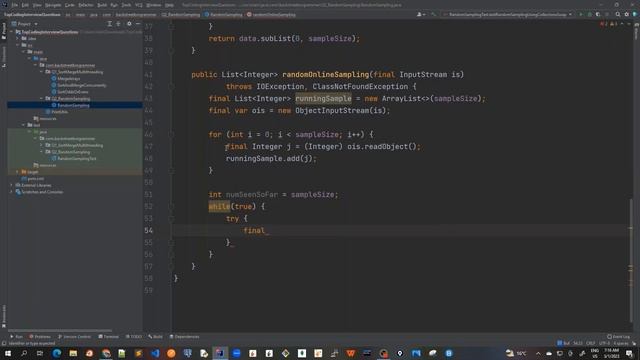Viewport: 640px width, 360px height.
Task: Open the Terminal tool window tab
Action: tap(109, 337)
